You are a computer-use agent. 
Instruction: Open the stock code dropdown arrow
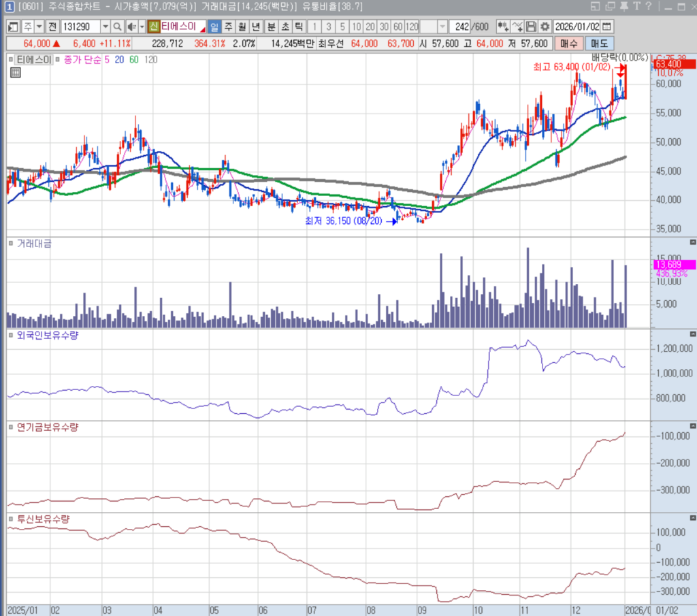click(x=105, y=27)
